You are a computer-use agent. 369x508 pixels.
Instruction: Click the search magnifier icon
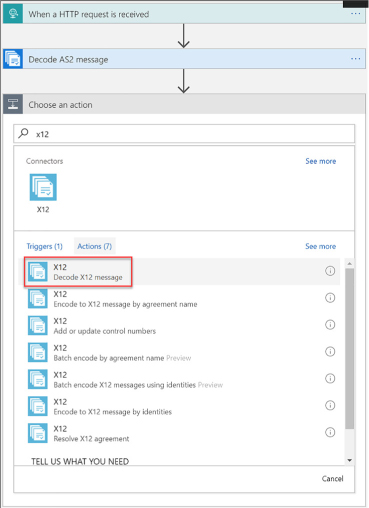click(x=23, y=134)
